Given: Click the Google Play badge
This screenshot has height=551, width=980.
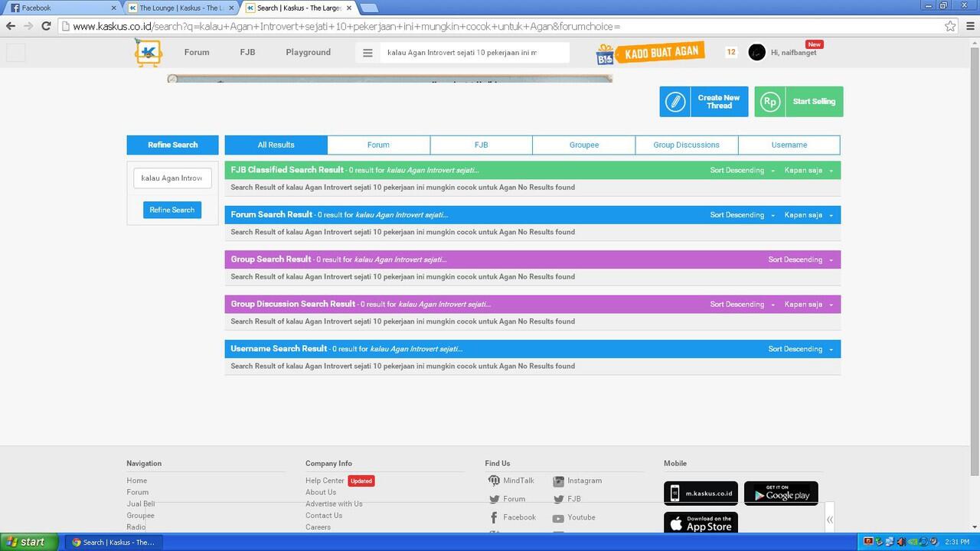Looking at the screenshot, I should click(x=781, y=494).
